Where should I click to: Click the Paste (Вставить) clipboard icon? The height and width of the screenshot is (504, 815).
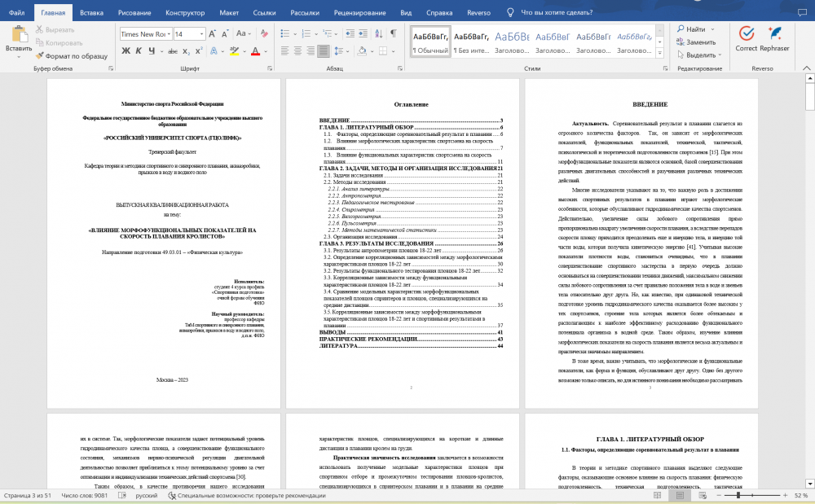[20, 33]
